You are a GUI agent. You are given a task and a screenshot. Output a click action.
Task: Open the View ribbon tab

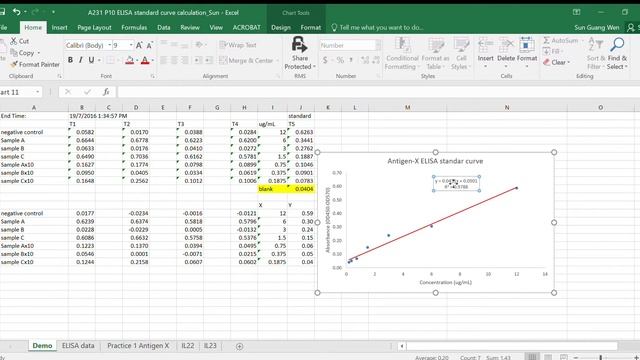tap(216, 27)
